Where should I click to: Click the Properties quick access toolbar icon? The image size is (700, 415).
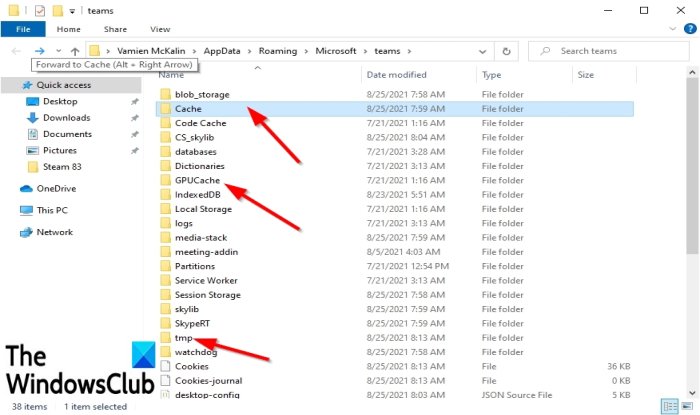[40, 10]
